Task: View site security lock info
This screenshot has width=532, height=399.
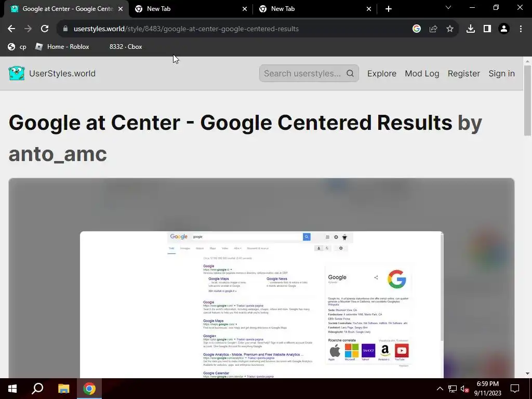Action: click(x=65, y=29)
